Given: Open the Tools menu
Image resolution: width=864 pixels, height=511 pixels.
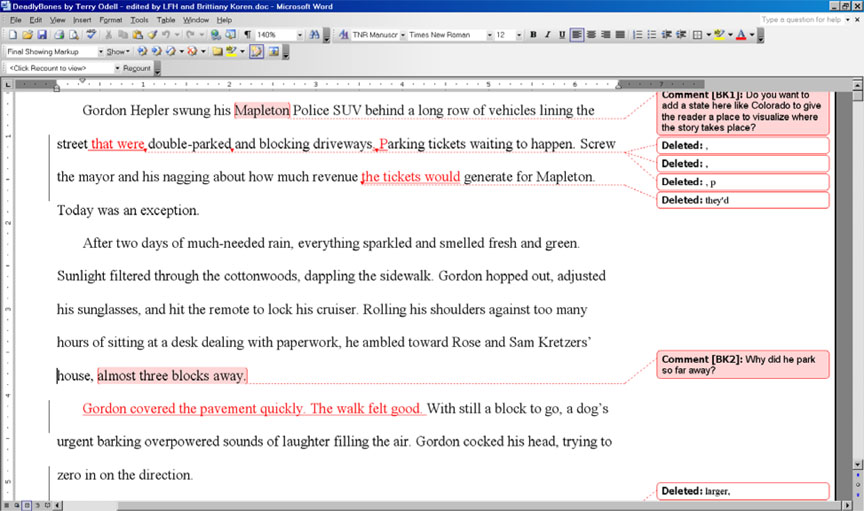Looking at the screenshot, I should coord(139,20).
